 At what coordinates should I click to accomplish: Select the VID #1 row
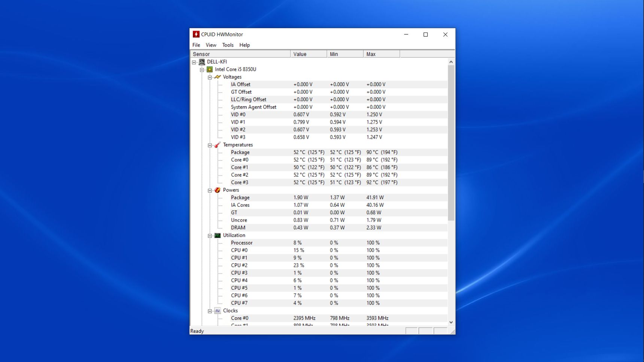click(x=338, y=122)
